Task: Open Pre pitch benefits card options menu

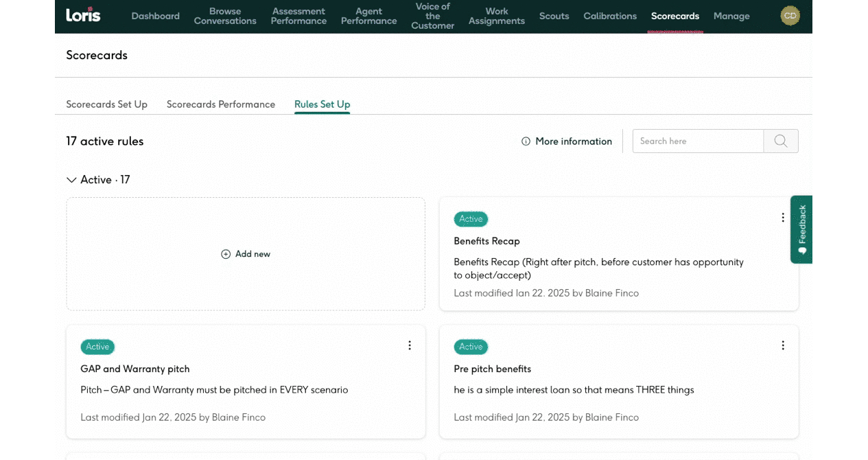Action: 783,345
